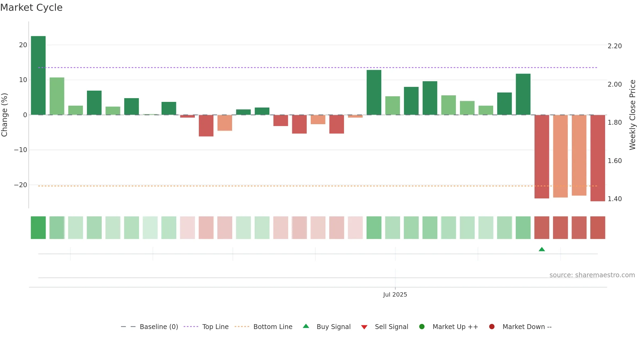Click the Jul 2025 axis label

click(395, 294)
